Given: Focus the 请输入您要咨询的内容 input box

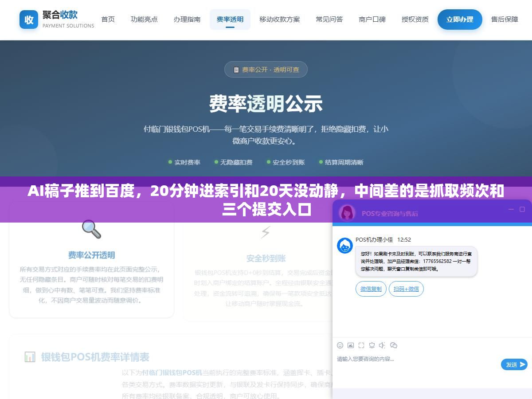Looking at the screenshot, I should click(x=417, y=364).
